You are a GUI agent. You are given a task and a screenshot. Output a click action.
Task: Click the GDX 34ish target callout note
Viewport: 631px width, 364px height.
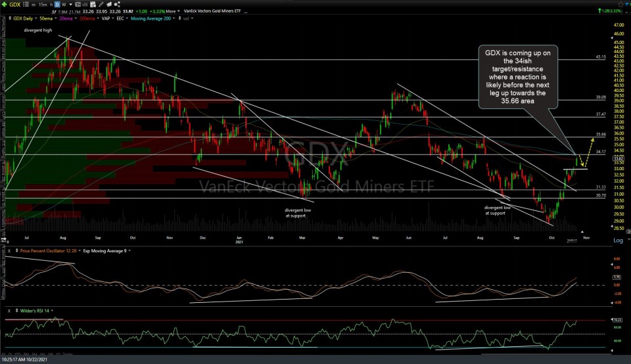(517, 76)
